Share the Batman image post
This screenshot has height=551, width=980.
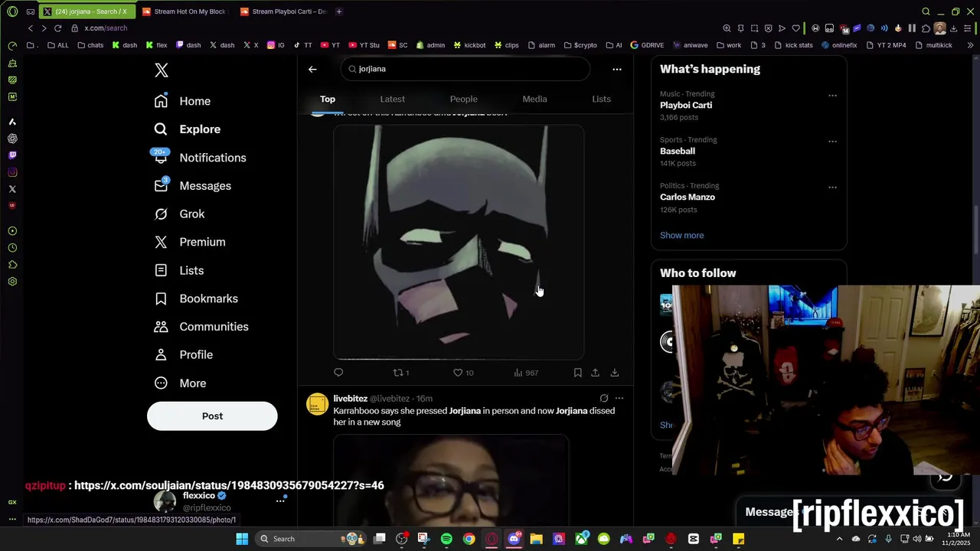point(596,373)
